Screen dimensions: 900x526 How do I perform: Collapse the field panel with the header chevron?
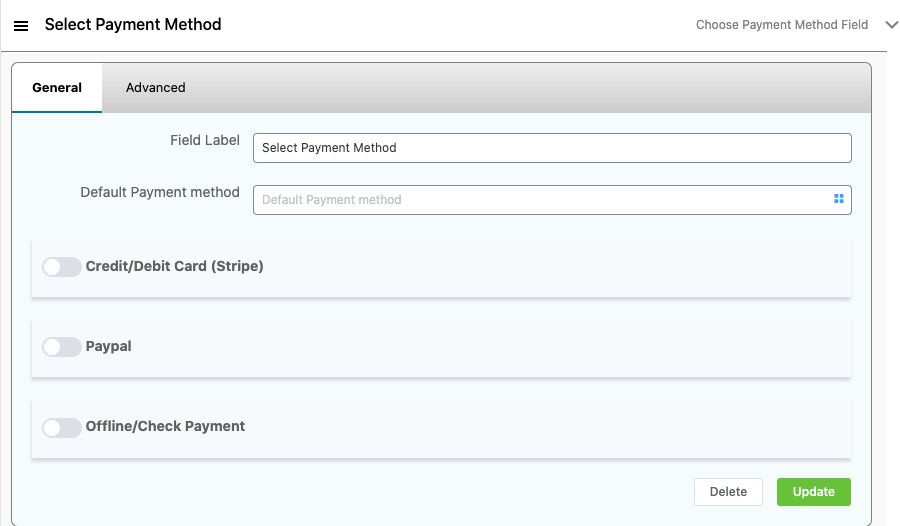tap(892, 25)
